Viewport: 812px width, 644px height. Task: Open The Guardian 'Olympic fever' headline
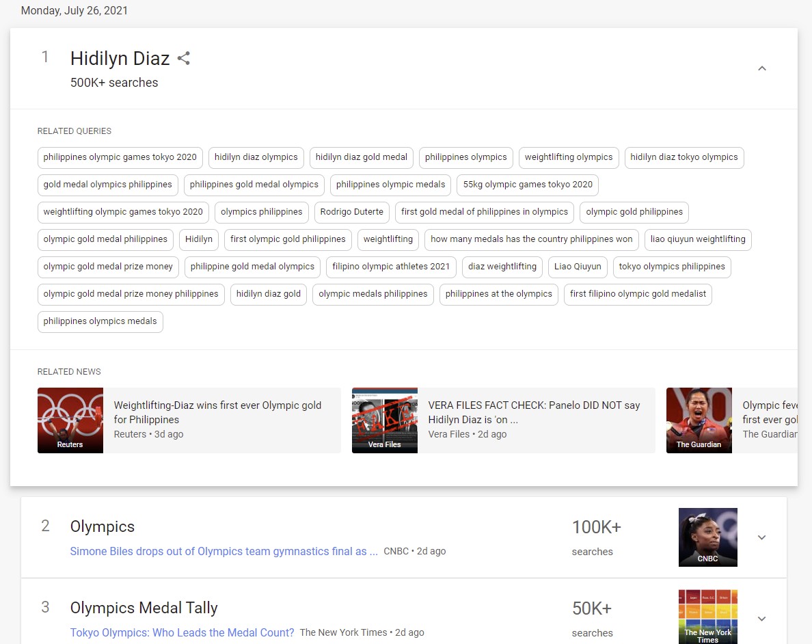click(x=770, y=412)
